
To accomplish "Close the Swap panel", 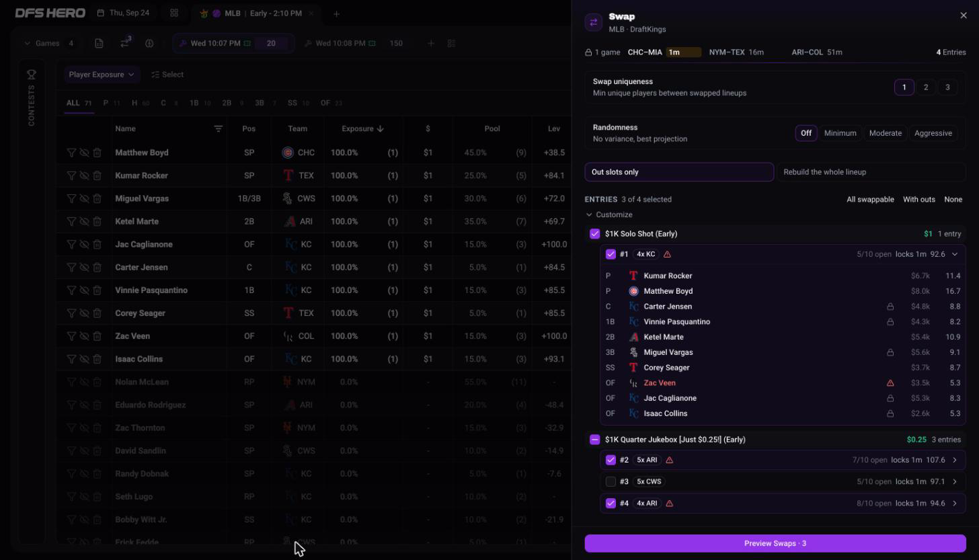I will (x=963, y=15).
